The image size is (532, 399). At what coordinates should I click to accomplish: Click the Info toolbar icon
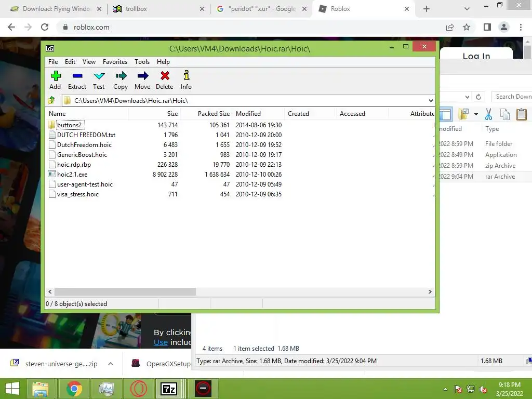click(x=187, y=80)
